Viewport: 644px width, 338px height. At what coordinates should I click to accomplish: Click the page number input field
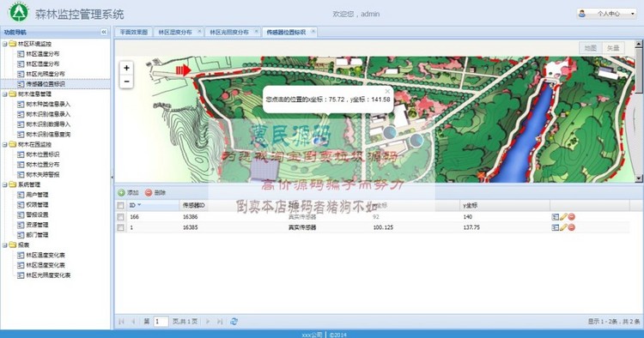click(161, 322)
